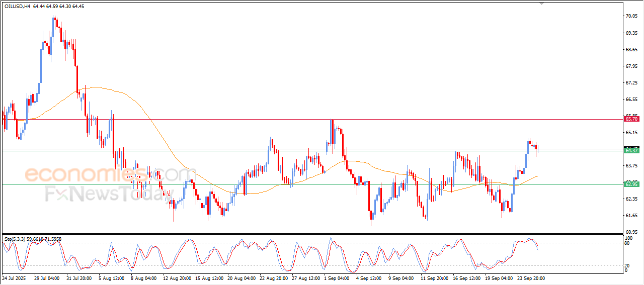Click the stochastic 80 level label
The height and width of the screenshot is (285, 644).
click(x=627, y=243)
